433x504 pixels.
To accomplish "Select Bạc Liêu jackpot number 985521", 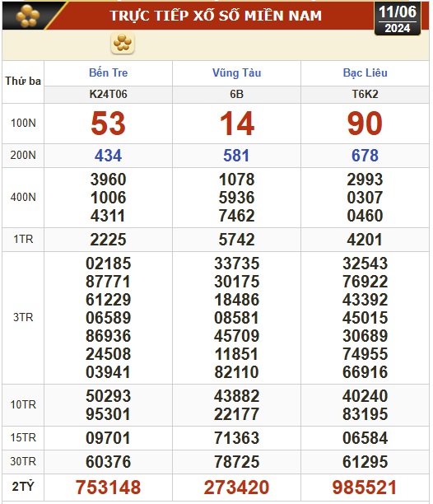I will coord(365,488).
